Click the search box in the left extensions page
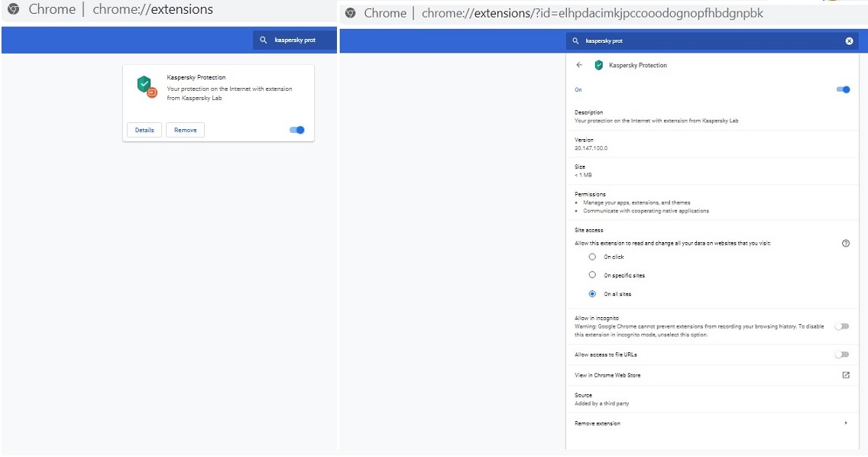 (x=294, y=40)
